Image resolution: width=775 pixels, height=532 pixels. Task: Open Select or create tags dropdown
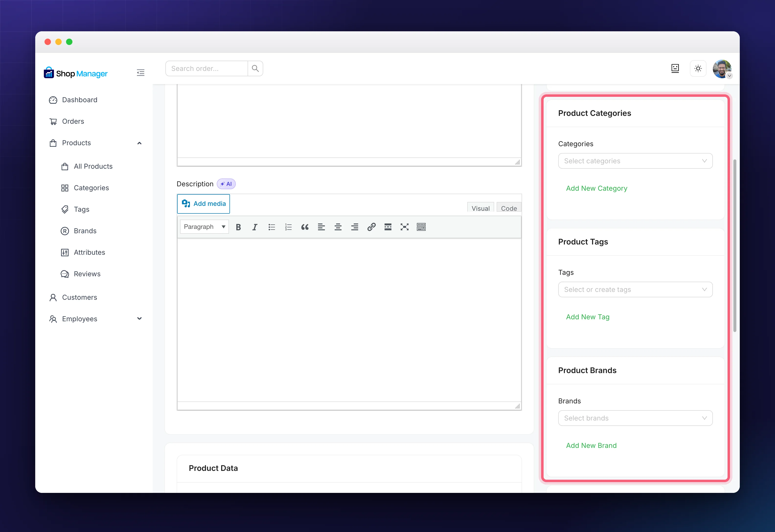click(x=635, y=289)
